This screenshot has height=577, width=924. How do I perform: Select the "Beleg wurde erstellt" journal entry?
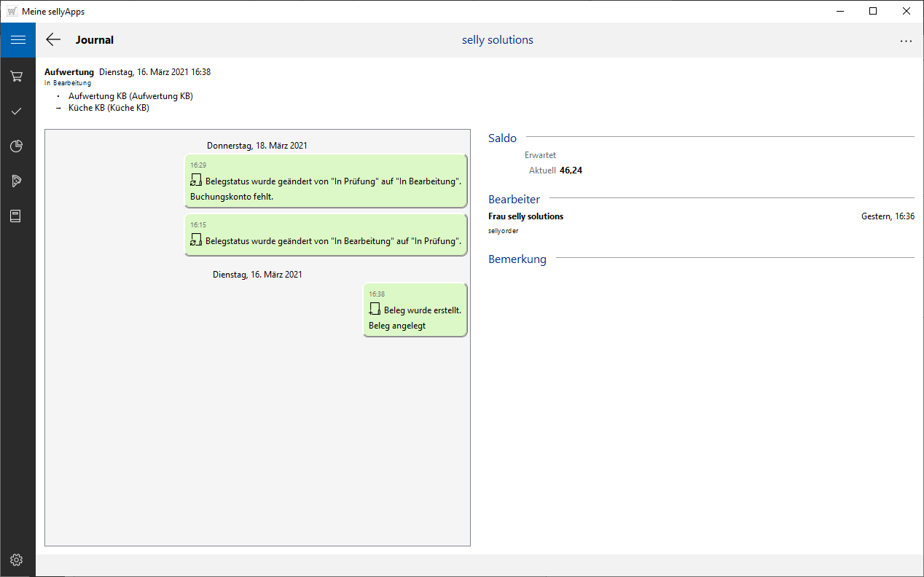pos(415,310)
